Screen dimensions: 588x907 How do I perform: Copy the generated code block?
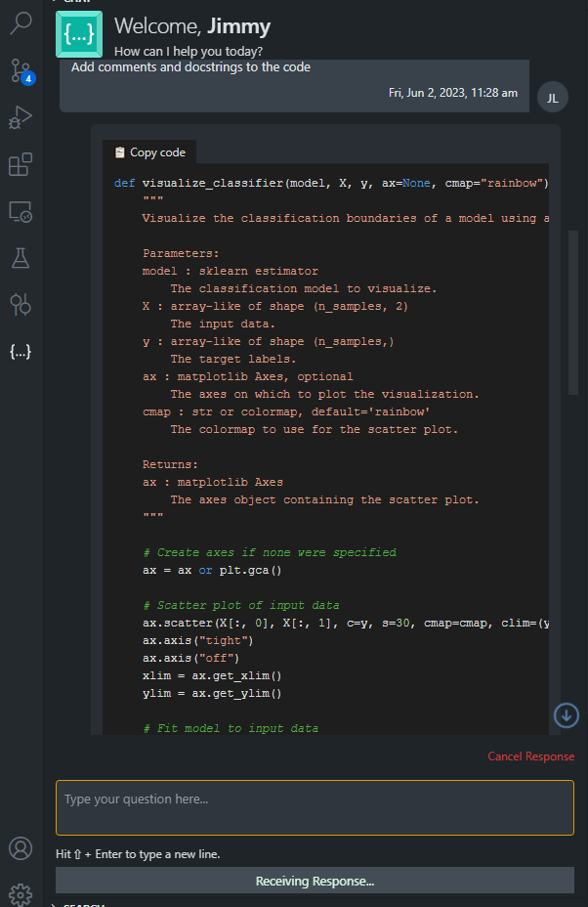tap(149, 152)
